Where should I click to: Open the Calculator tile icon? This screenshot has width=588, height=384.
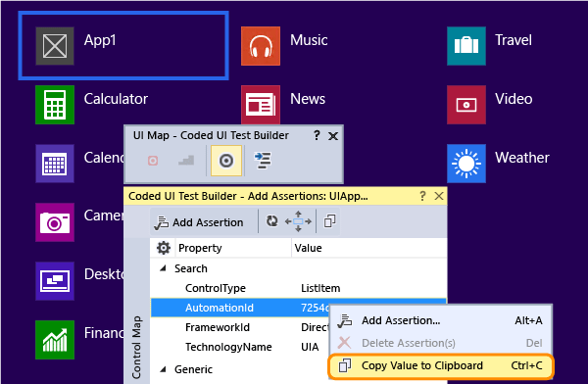[55, 105]
